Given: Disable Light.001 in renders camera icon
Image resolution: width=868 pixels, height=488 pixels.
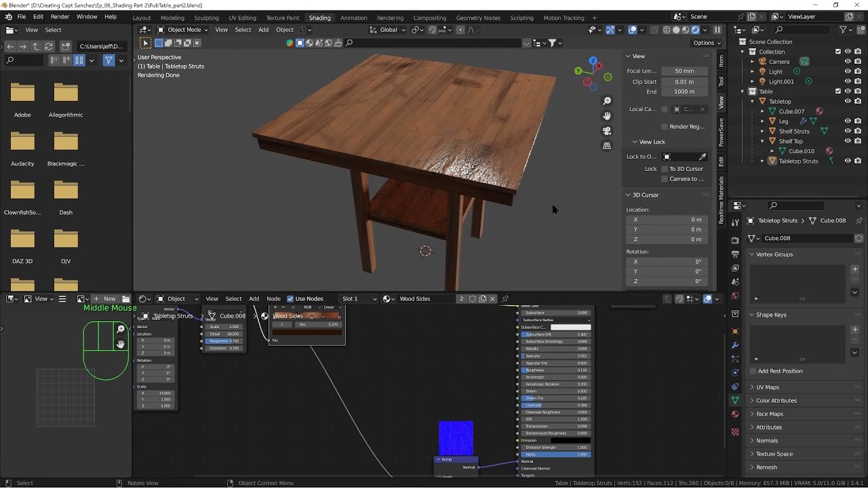Looking at the screenshot, I should (858, 81).
